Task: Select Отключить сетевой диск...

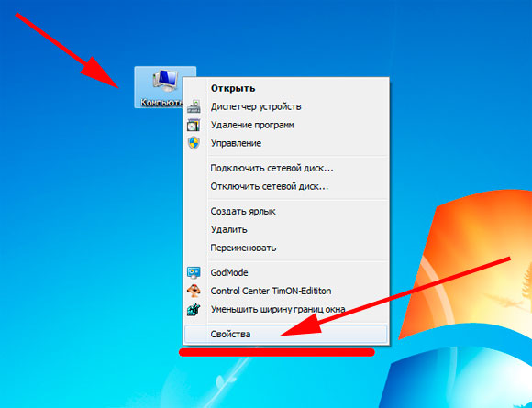Action: pos(285,186)
